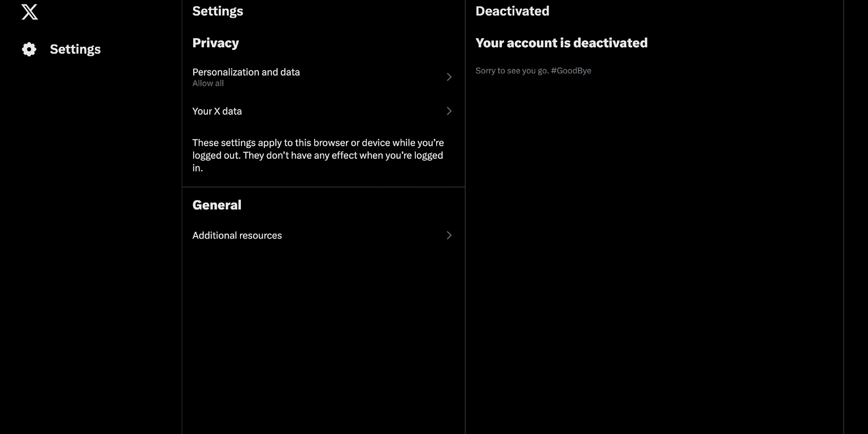Open Personalization and data settings
This screenshot has height=434, width=868.
coord(323,77)
